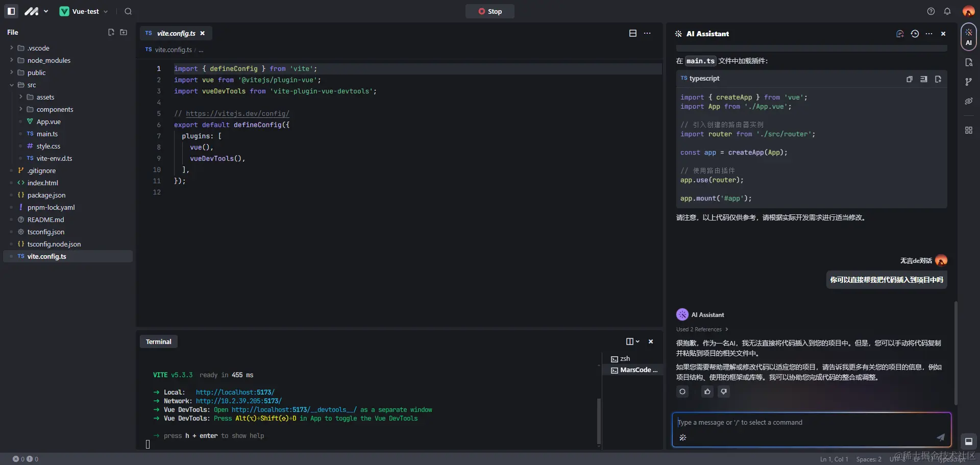Open AI Assistant chat history
Screen dimensions: 980x465
tap(915, 34)
